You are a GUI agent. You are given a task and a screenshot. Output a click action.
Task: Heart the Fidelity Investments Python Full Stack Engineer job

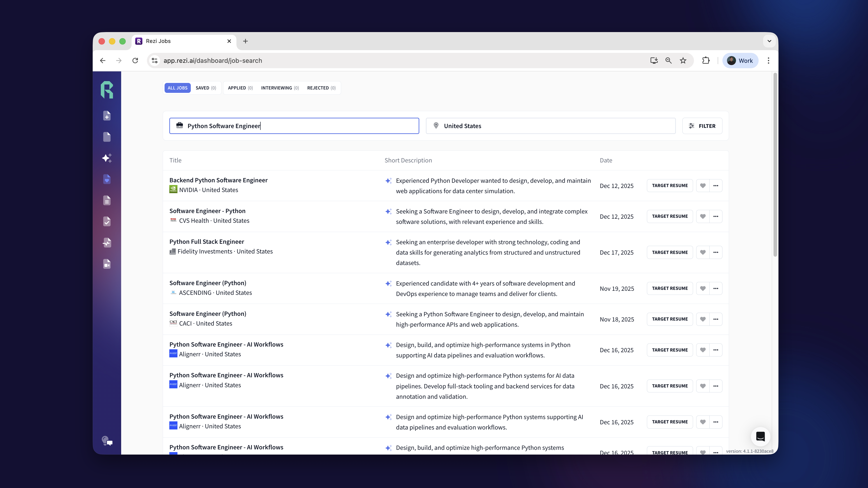click(x=703, y=252)
